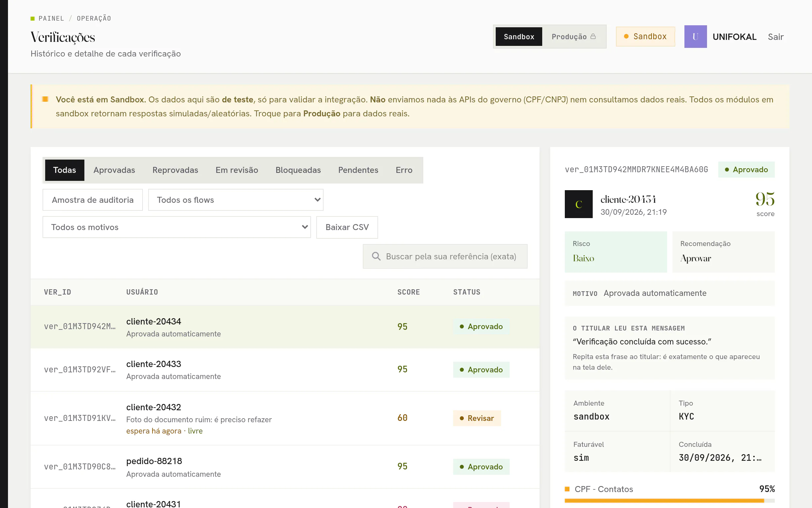Switch environment to Produção
This screenshot has height=508, width=812.
tap(574, 37)
